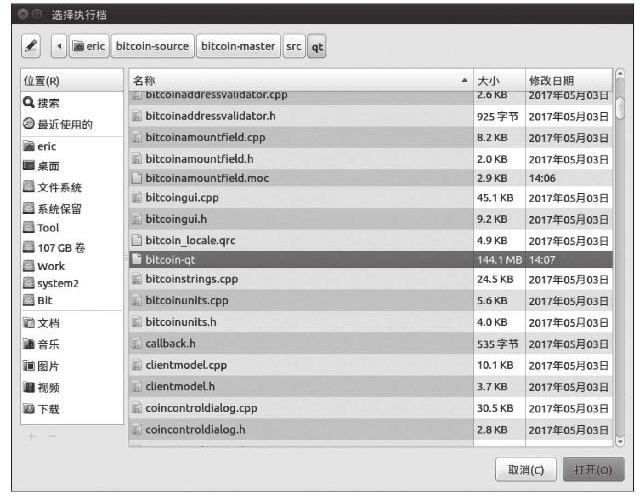Click 位置(R) places header
The width and height of the screenshot is (640, 496).
pyautogui.click(x=72, y=80)
